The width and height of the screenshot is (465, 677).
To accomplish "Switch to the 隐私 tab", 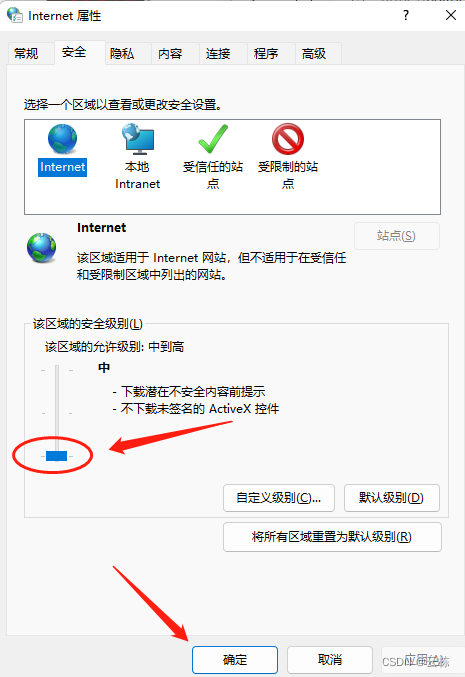I will [122, 54].
